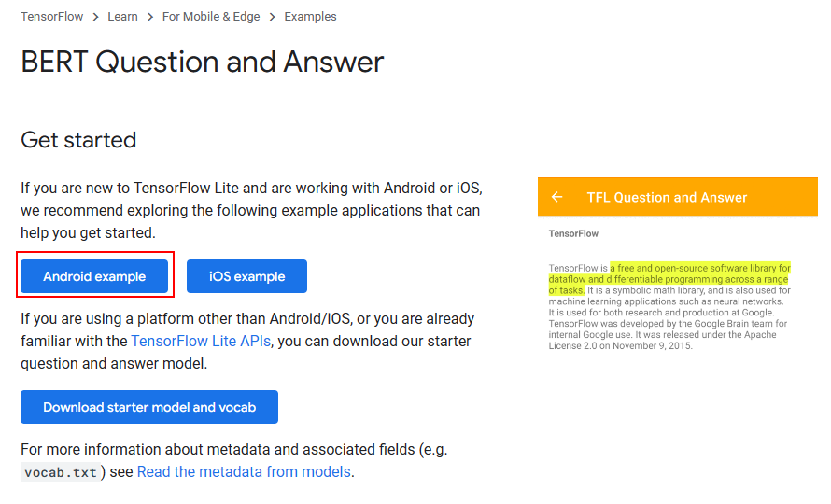
Task: Click the Get started section heading
Action: click(78, 140)
